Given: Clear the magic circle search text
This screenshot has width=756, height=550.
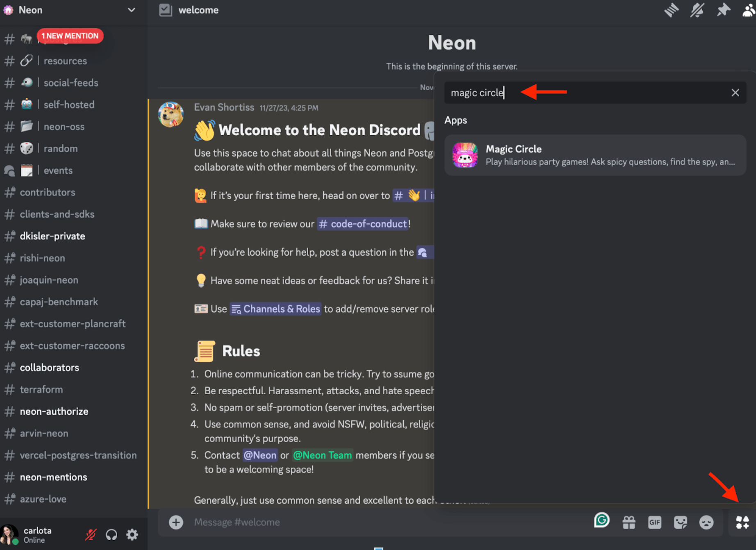Looking at the screenshot, I should point(735,93).
